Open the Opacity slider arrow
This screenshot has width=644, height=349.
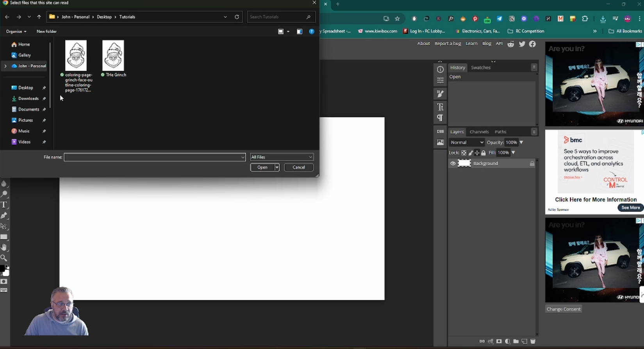coord(521,142)
